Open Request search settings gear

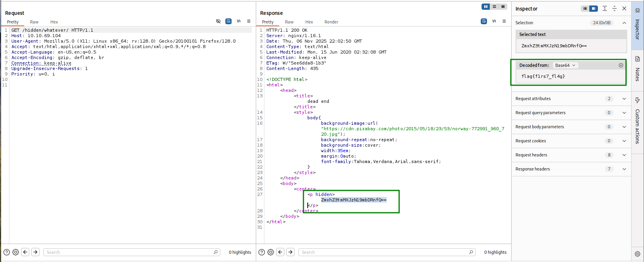[16, 252]
